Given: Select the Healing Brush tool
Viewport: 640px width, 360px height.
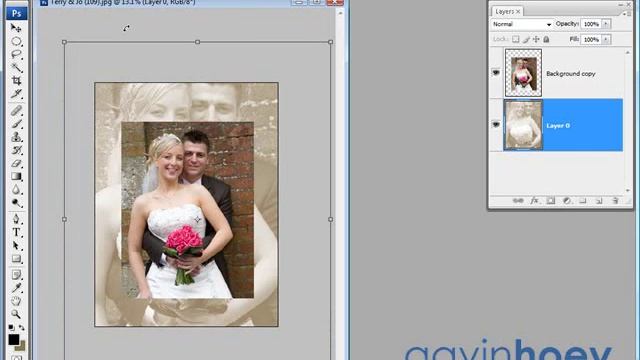Looking at the screenshot, I should (x=16, y=110).
